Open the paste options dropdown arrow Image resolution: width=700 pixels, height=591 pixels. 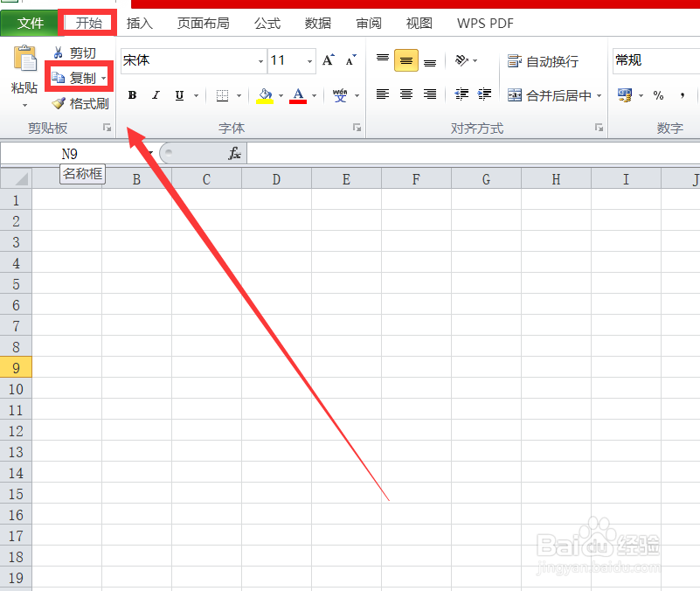(25, 106)
